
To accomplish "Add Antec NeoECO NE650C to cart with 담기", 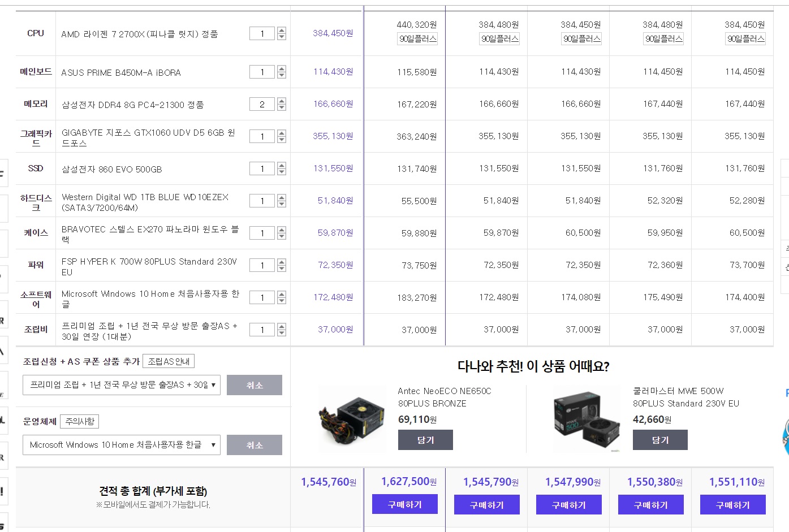I will [425, 440].
